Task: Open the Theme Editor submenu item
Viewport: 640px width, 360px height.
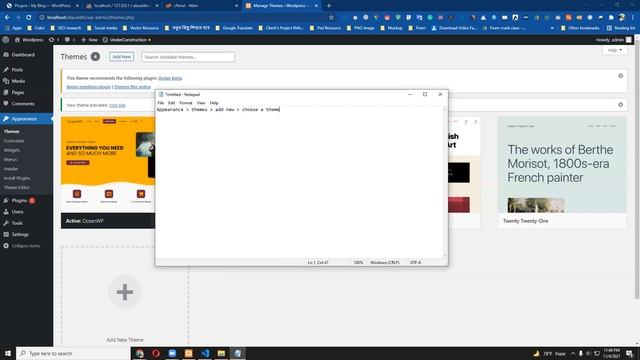Action: (16, 187)
